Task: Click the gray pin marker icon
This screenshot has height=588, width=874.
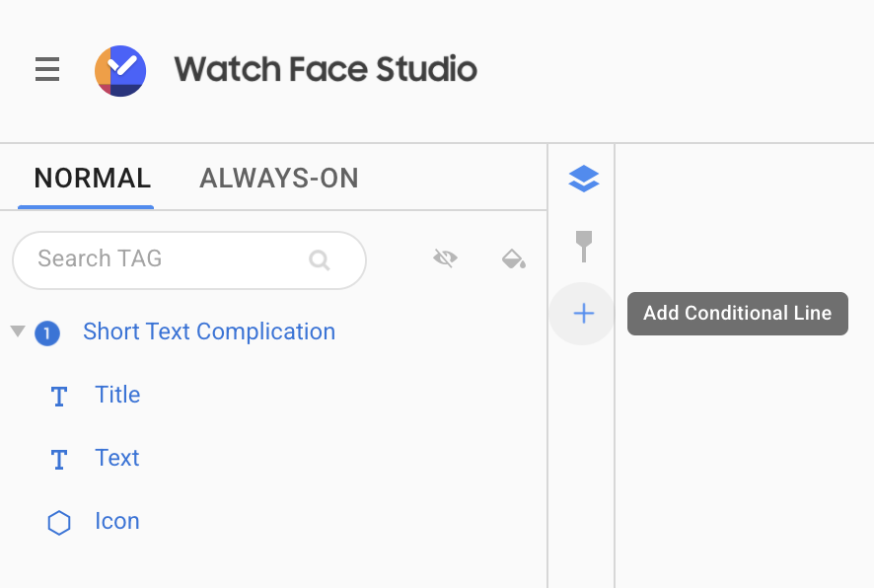Action: tap(584, 246)
